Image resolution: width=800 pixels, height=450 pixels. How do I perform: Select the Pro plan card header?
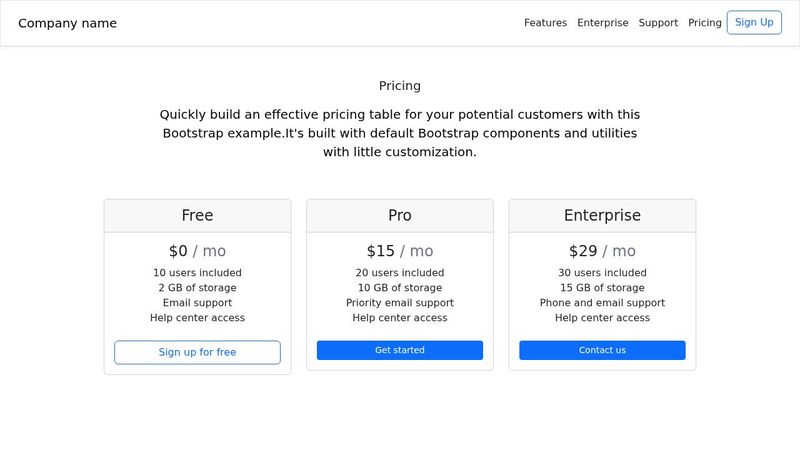tap(399, 215)
